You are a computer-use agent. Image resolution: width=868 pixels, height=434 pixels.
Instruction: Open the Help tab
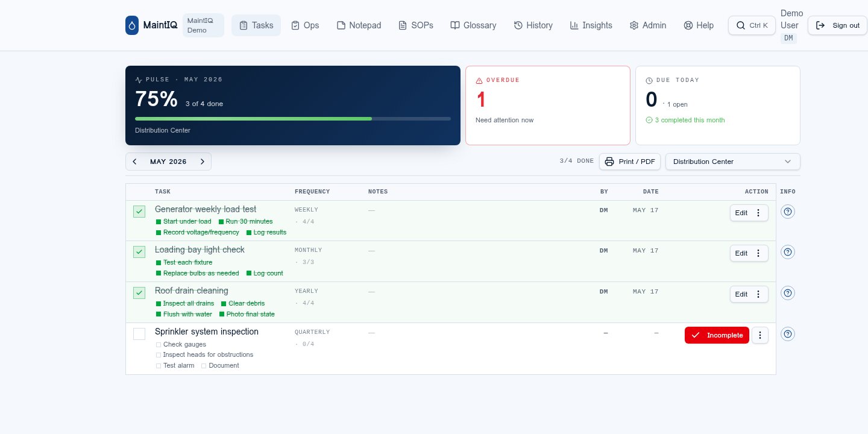699,25
